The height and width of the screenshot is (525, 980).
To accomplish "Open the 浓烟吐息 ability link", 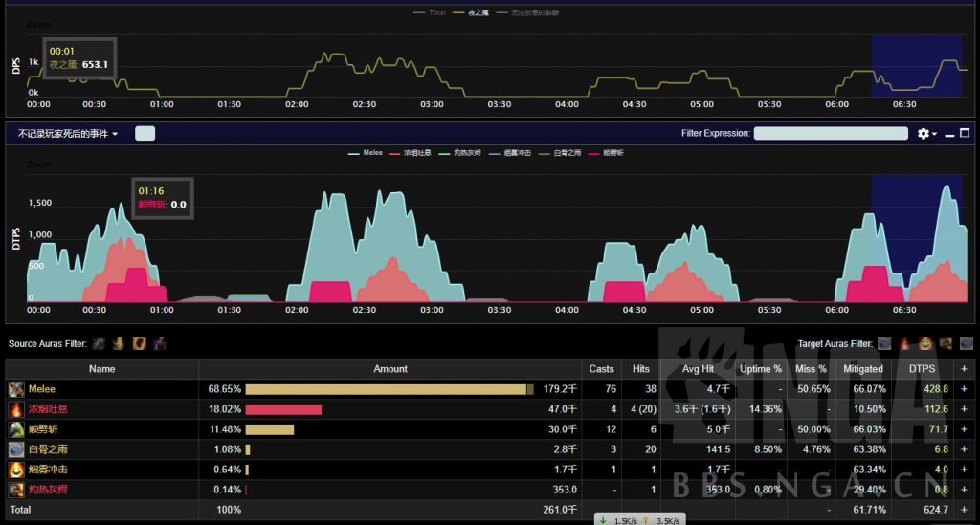I will 48,409.
